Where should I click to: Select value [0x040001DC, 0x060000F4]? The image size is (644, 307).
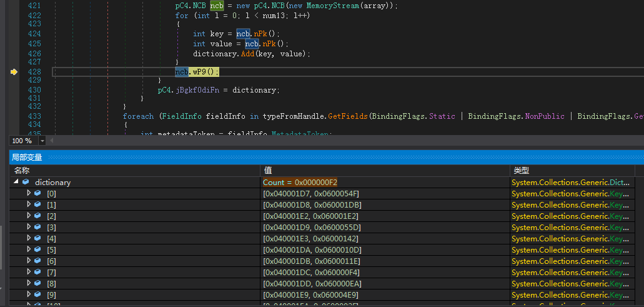312,273
